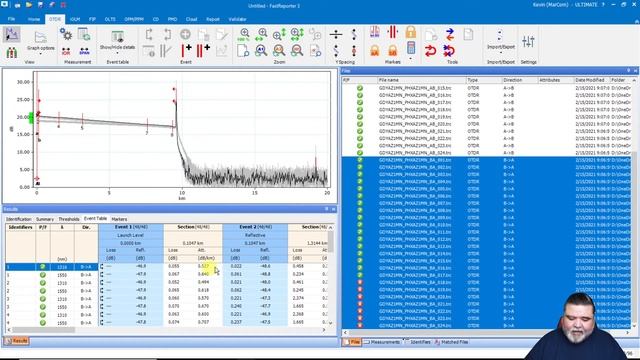Switch to the Identifiers panel tab
Viewport: 640px width, 360px height.
coord(418,342)
